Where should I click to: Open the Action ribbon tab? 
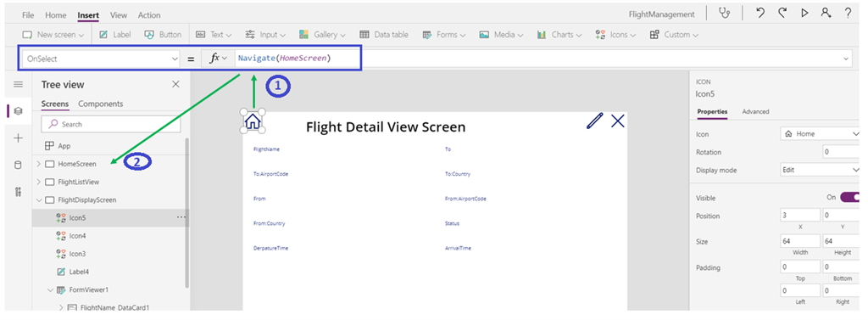coord(149,15)
